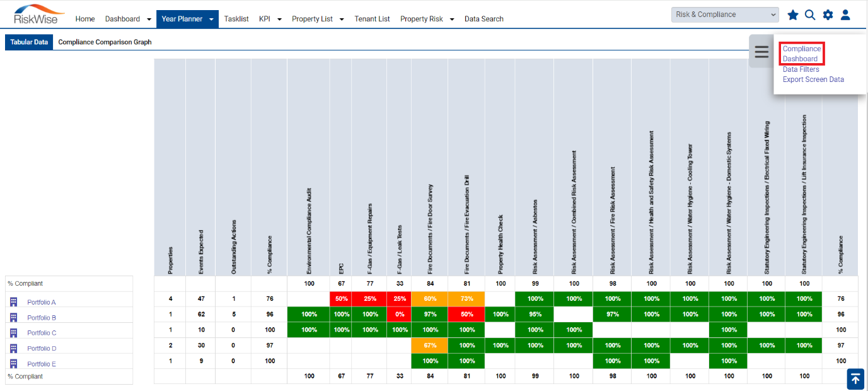868x391 pixels.
Task: Open the Data Filters link
Action: (x=801, y=69)
